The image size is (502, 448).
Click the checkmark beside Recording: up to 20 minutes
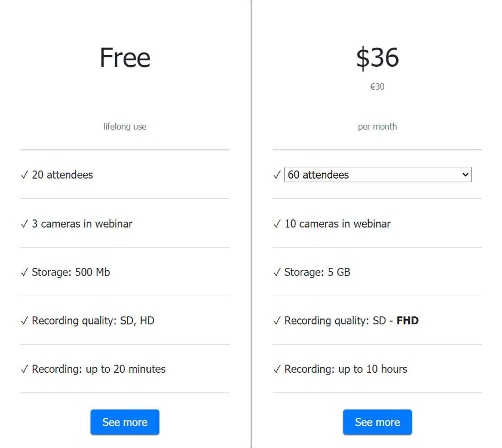click(x=24, y=370)
